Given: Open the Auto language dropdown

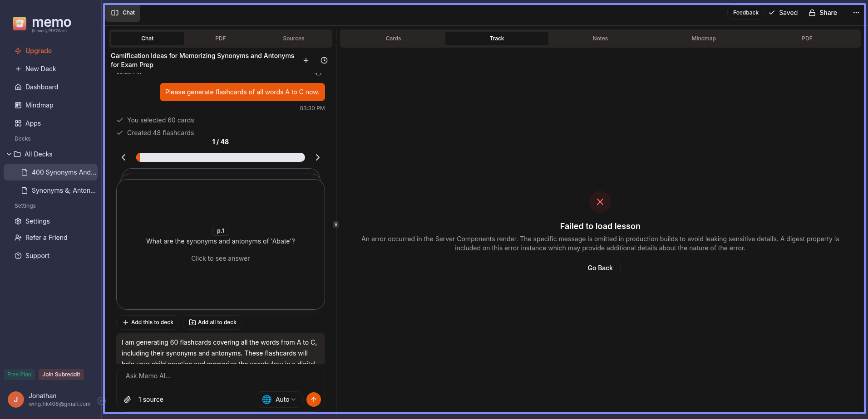Looking at the screenshot, I should coord(279,400).
